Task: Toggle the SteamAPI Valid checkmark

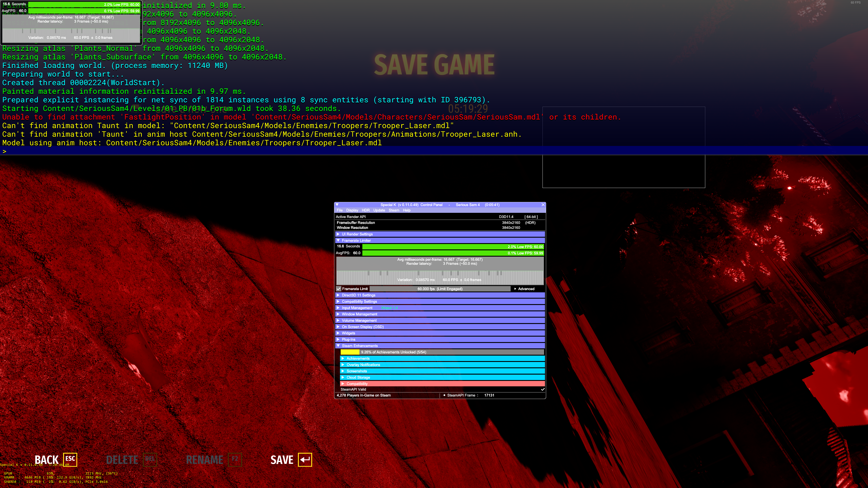Action: pyautogui.click(x=542, y=389)
